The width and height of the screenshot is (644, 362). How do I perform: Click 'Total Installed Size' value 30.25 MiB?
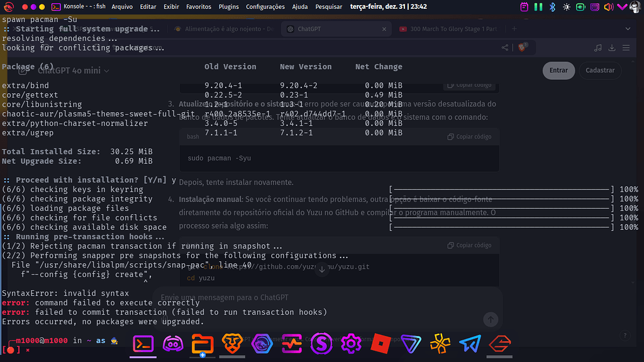(x=131, y=152)
